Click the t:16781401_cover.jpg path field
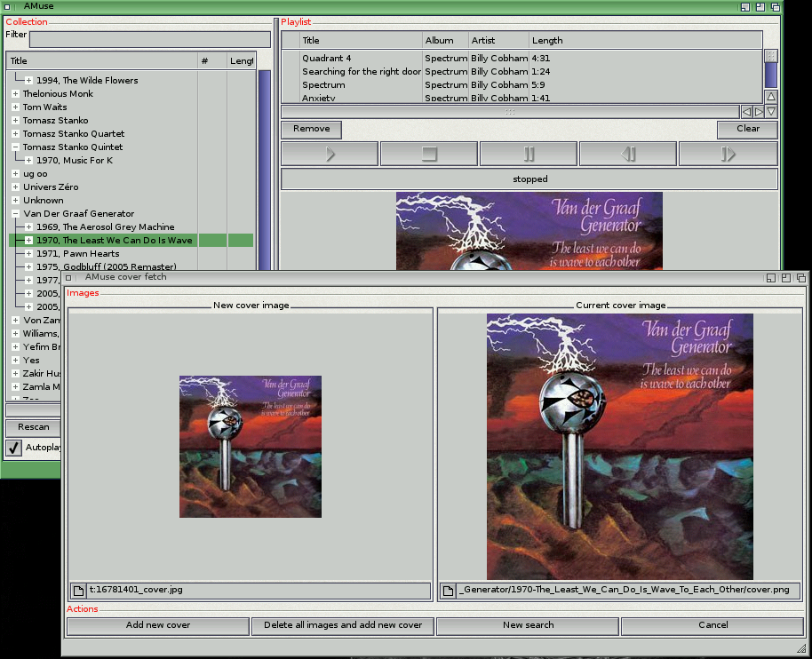The height and width of the screenshot is (659, 812). 259,591
